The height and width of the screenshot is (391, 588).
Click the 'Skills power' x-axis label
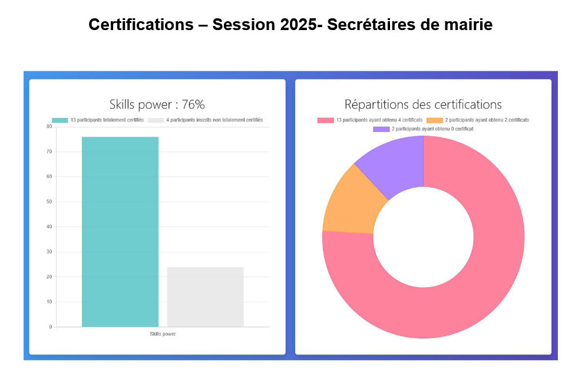tap(163, 334)
